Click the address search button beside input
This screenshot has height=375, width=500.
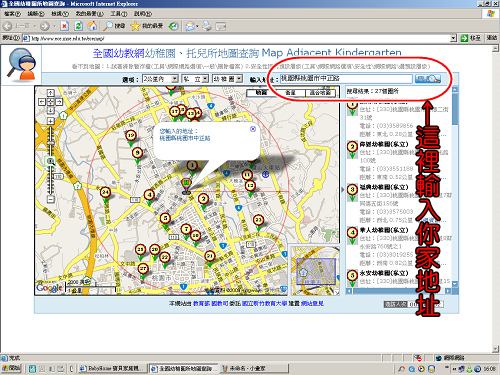pyautogui.click(x=428, y=79)
